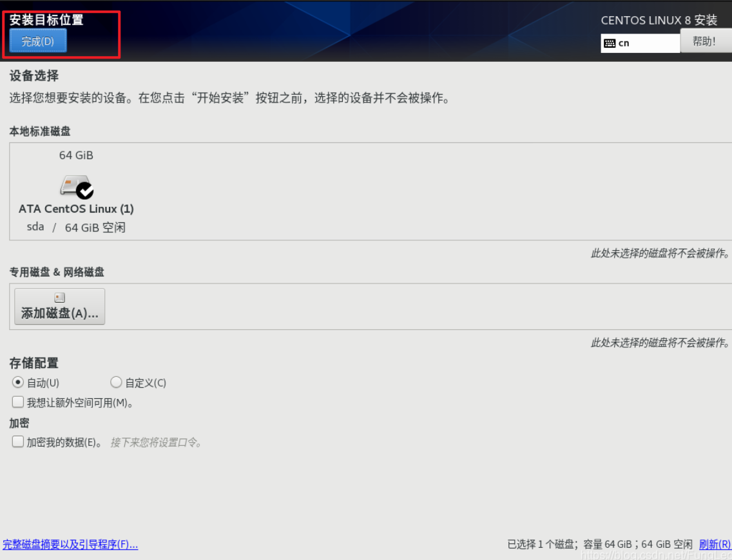Select the 自动(U) storage radio button

pos(18,382)
